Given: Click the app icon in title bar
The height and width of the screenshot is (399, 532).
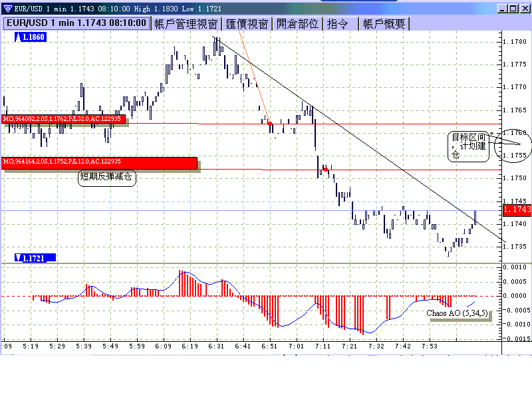Looking at the screenshot, I should [x=7, y=9].
